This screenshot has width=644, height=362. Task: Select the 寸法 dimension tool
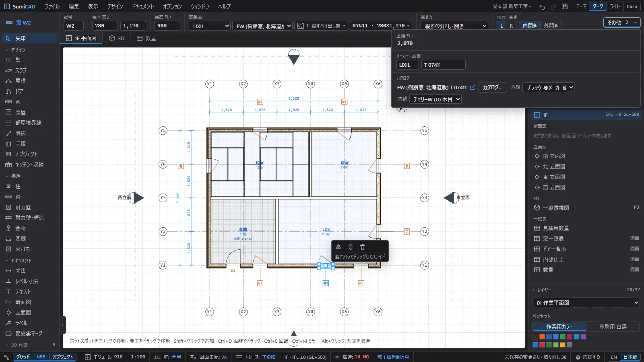[x=29, y=271]
